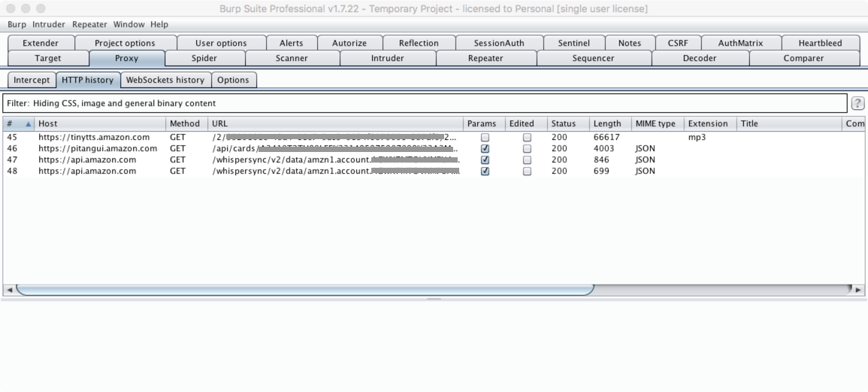Switch to the Heartbleed tab
Screen dimensions: 868x392
coord(821,43)
